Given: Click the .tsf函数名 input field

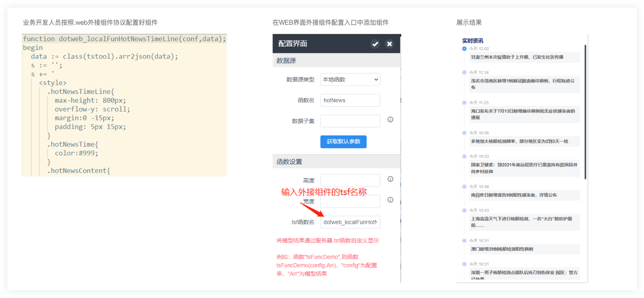Looking at the screenshot, I should click(350, 222).
